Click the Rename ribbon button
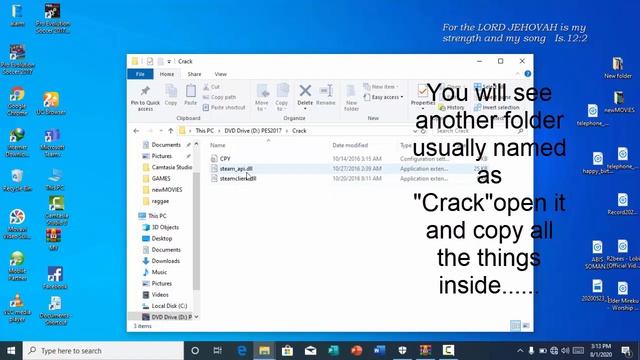This screenshot has height=360, width=640. 326,95
